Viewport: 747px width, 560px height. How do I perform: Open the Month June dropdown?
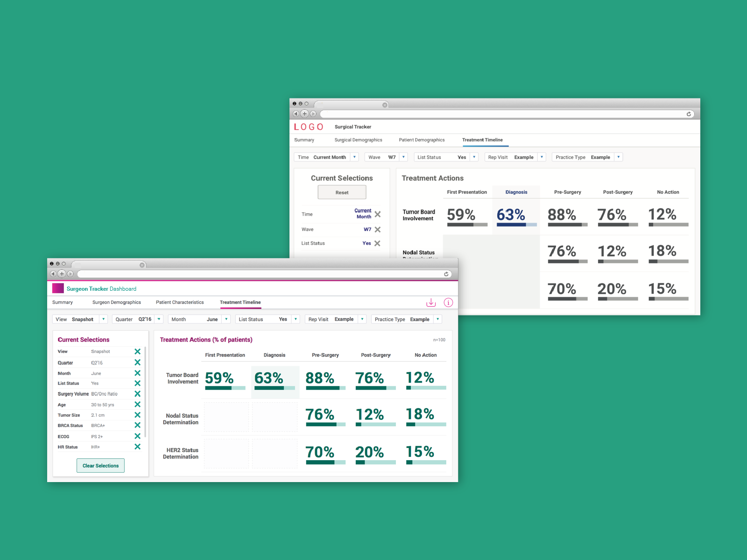pyautogui.click(x=226, y=319)
